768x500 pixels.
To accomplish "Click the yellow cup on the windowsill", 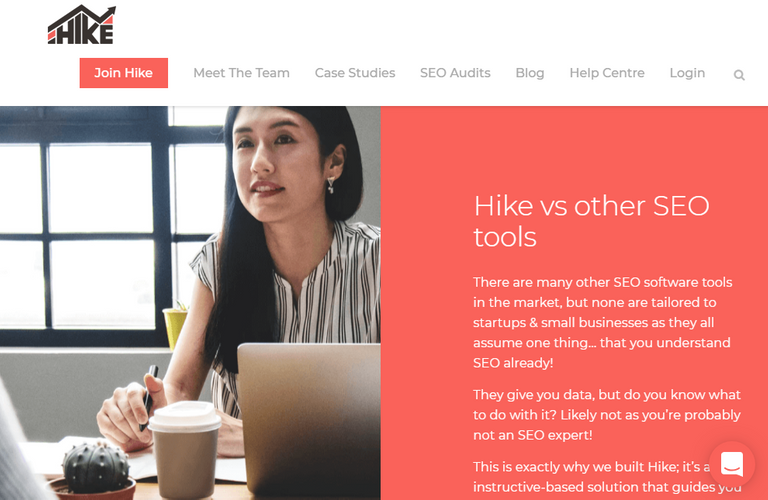I will pyautogui.click(x=174, y=327).
